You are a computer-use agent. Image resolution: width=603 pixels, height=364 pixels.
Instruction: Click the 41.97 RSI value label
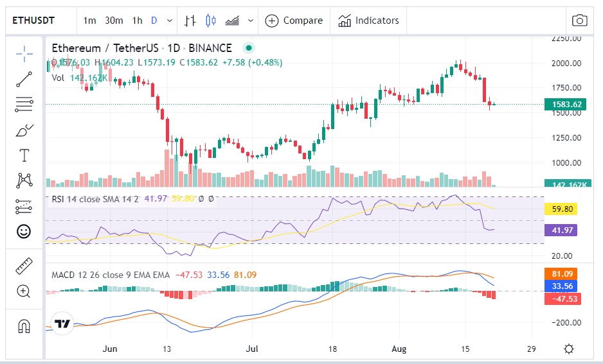(561, 230)
